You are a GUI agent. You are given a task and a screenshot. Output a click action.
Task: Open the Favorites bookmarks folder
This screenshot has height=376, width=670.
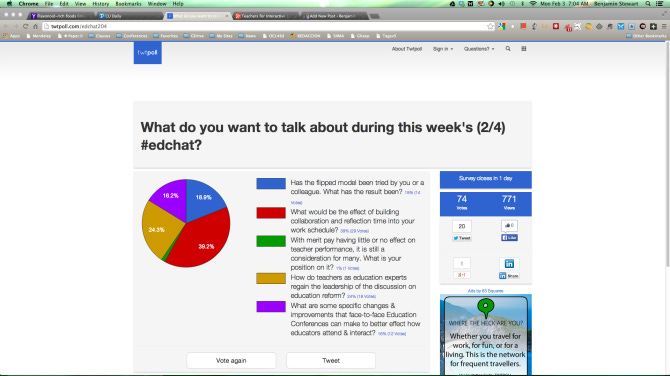pos(166,36)
